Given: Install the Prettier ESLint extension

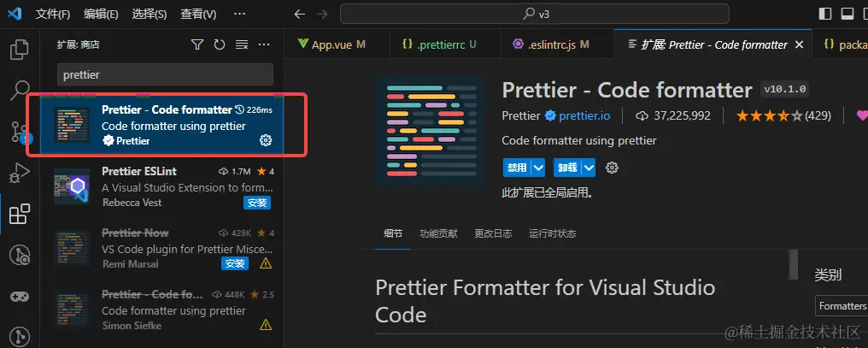Looking at the screenshot, I should pos(257,203).
